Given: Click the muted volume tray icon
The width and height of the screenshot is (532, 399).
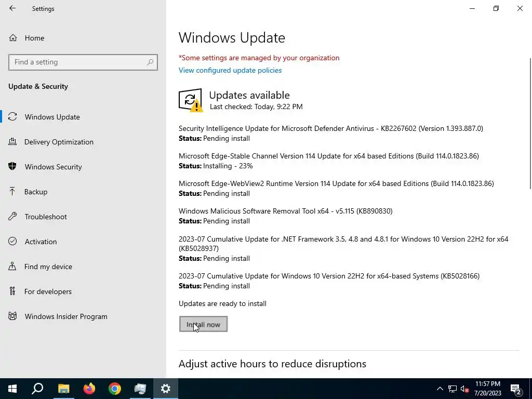Looking at the screenshot, I should pyautogui.click(x=464, y=389).
